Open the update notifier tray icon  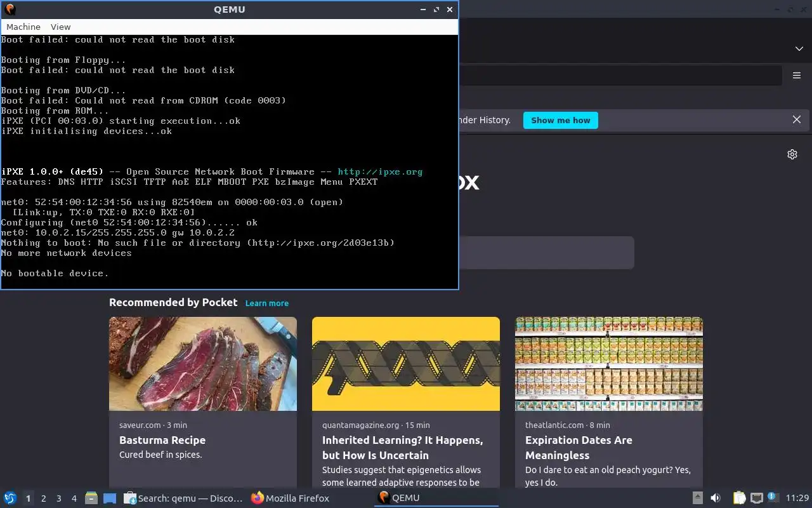coord(773,497)
